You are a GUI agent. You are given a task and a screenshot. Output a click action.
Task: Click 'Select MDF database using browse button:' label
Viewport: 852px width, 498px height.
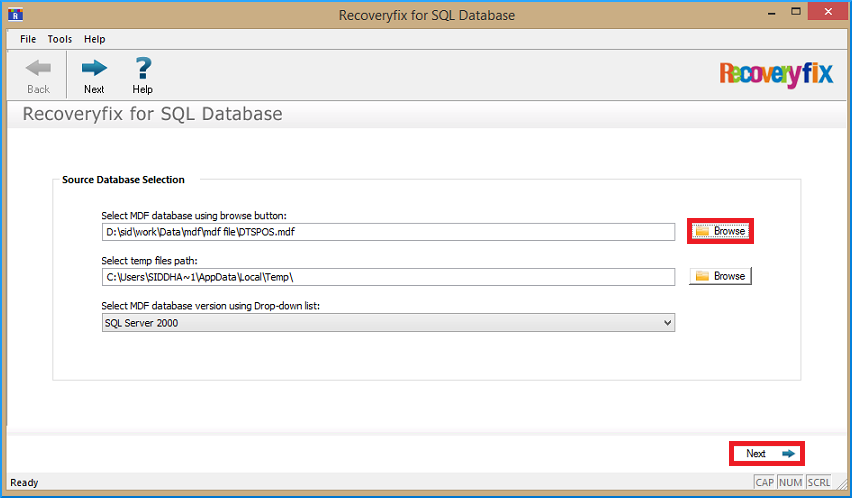tap(194, 216)
